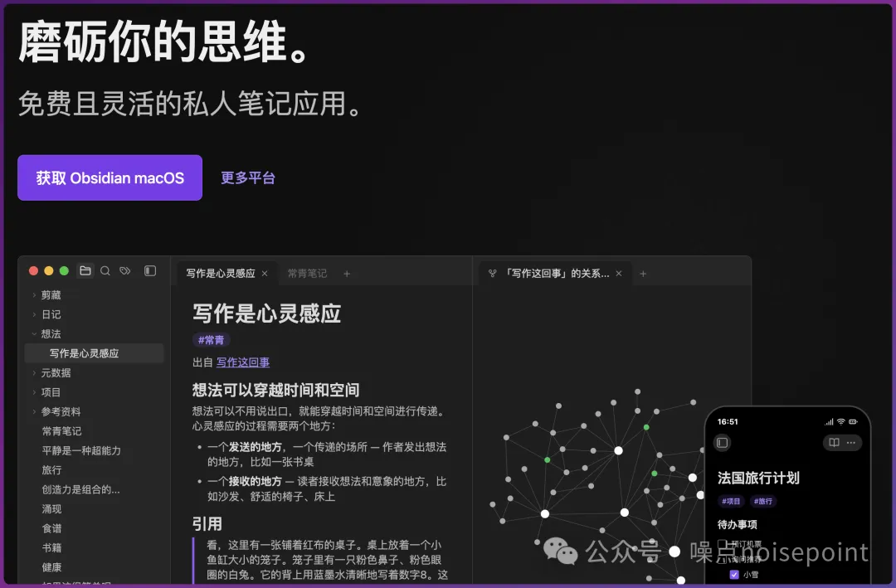
Task: Expand the 剪藏 folder
Action: click(x=34, y=295)
